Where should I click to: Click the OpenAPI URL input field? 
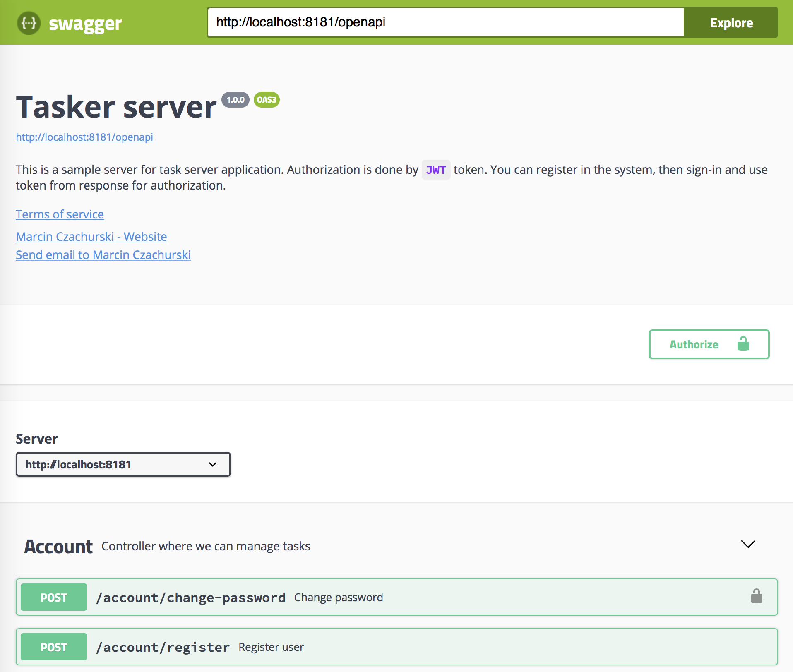(446, 22)
